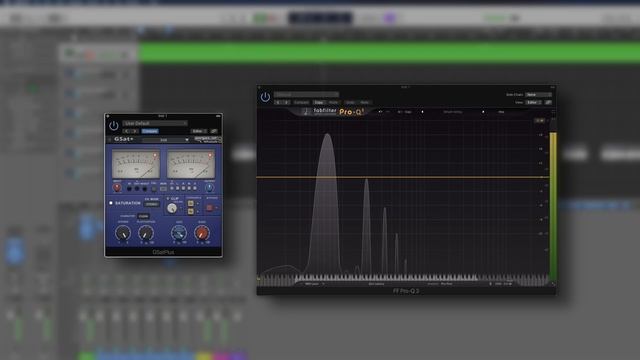Open the User Default preset dropdown in GSat+
The image size is (640, 360).
(155, 123)
